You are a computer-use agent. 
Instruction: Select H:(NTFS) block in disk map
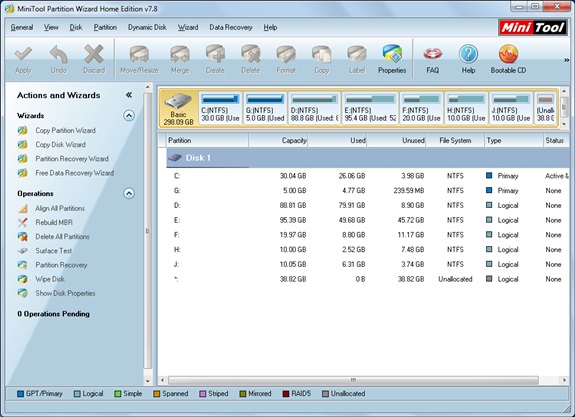(466, 108)
